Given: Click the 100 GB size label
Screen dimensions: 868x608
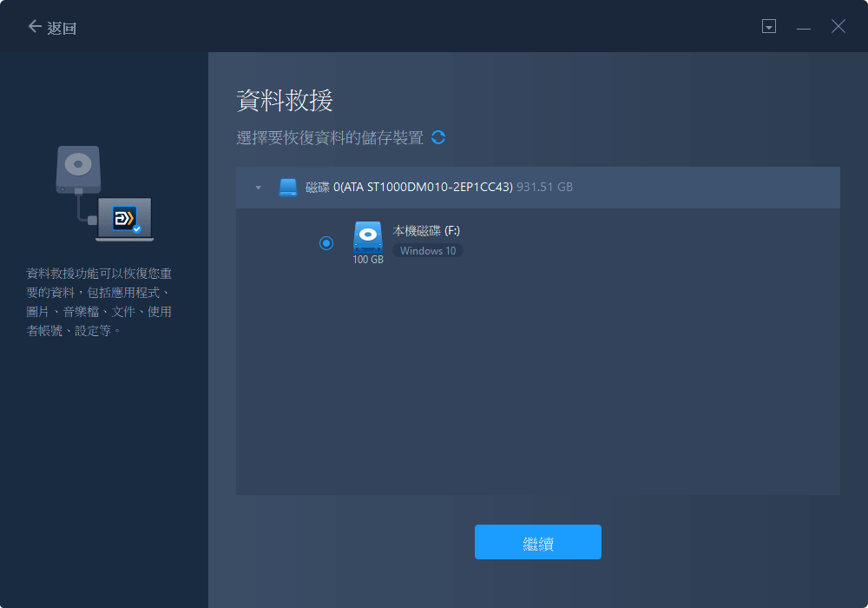Looking at the screenshot, I should [x=368, y=260].
